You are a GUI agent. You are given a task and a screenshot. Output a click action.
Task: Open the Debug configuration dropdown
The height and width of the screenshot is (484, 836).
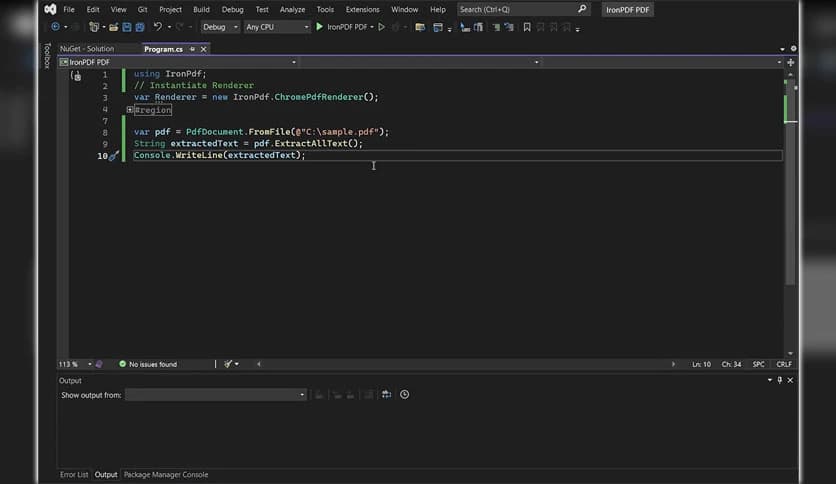coord(220,27)
